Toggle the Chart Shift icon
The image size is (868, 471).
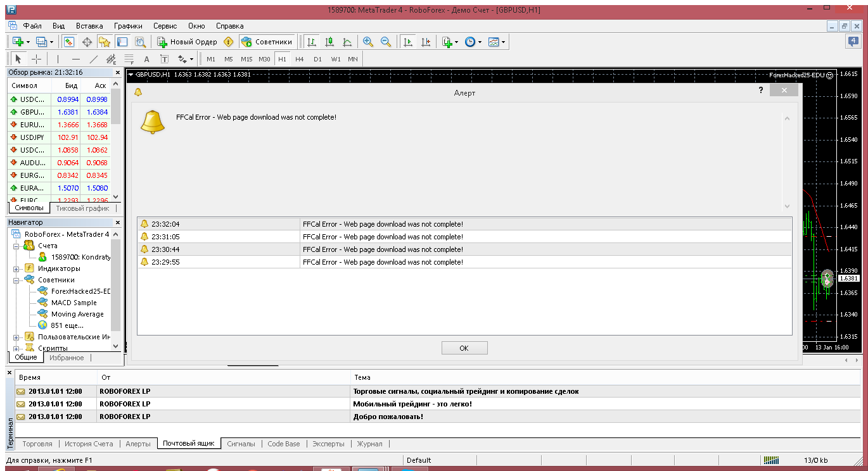(x=425, y=42)
